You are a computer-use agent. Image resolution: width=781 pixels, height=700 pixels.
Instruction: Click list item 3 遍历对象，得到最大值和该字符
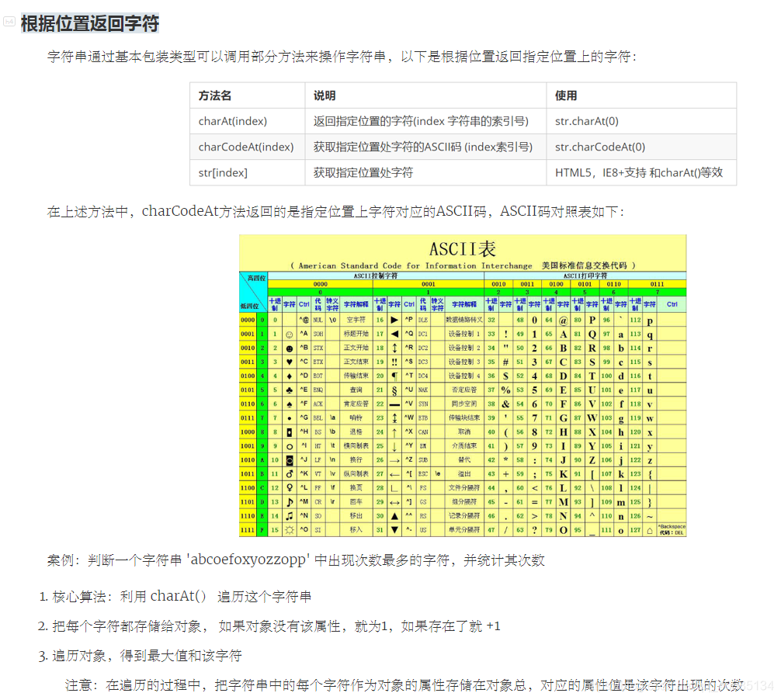[141, 656]
